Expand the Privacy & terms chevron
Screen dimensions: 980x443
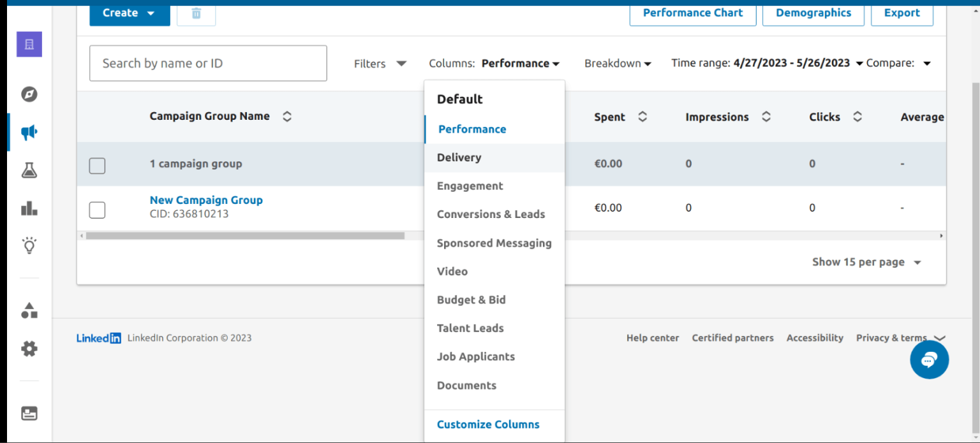click(939, 338)
